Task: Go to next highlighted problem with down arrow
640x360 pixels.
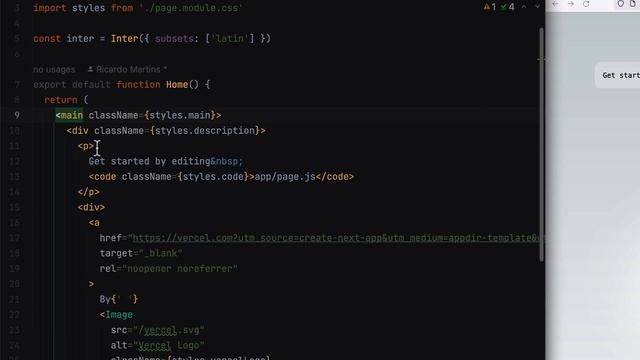Action: tap(537, 7)
